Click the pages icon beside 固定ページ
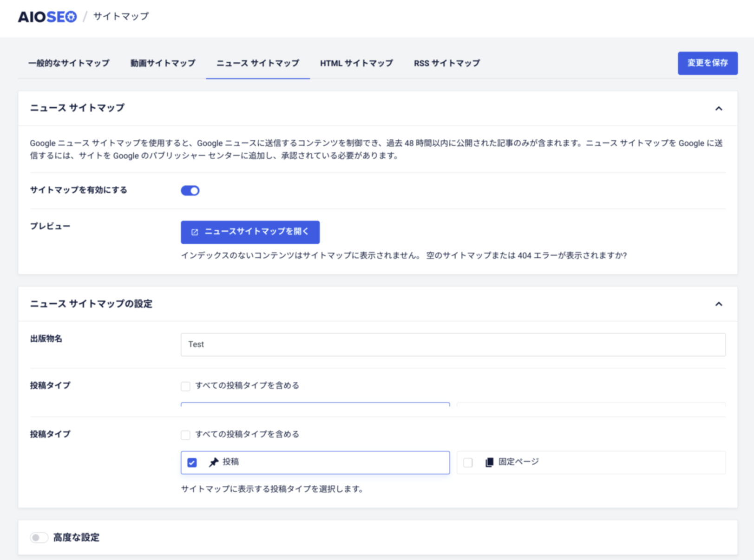 [x=489, y=462]
